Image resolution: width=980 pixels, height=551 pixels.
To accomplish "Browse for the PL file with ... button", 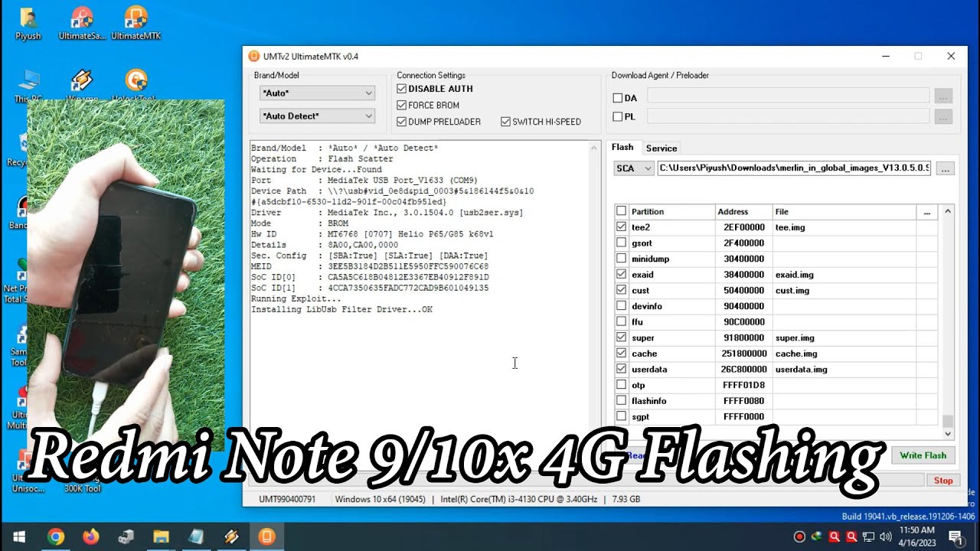I will pos(943,116).
